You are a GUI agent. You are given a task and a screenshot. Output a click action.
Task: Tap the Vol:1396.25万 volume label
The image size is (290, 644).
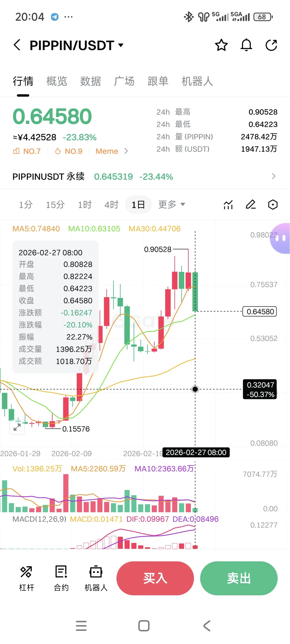click(37, 469)
